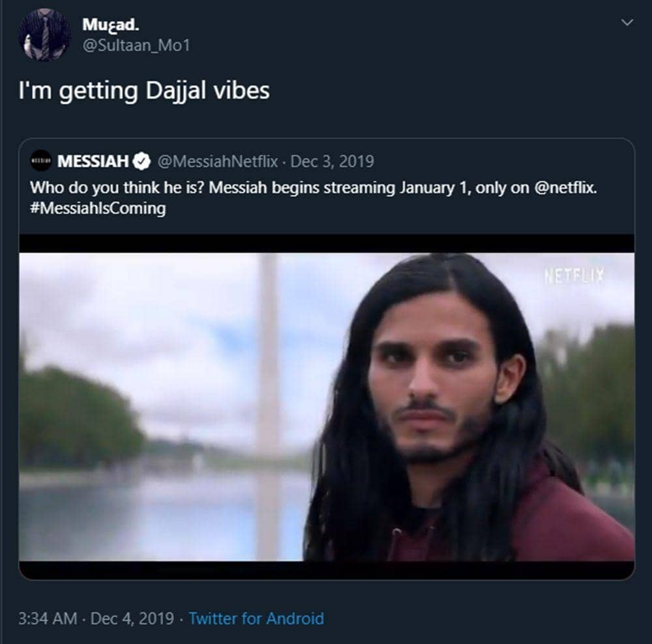Click the NETFLIX watermark on the video
This screenshot has height=644, width=652.
(x=574, y=275)
